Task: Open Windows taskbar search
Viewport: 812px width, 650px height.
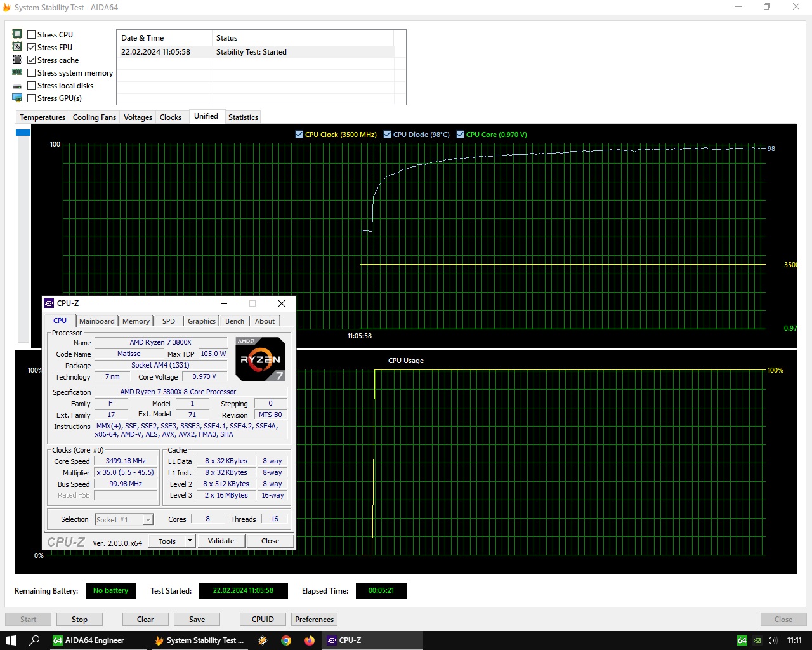Action: click(x=35, y=640)
